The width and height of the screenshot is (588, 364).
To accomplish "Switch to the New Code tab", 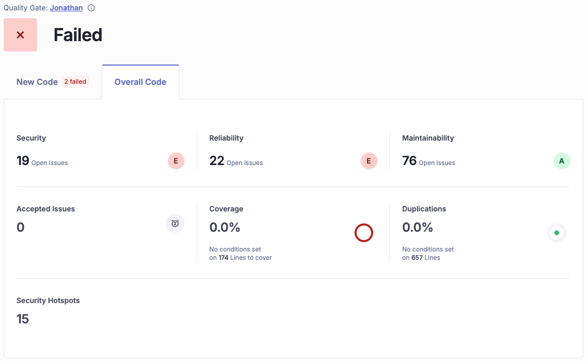I will [37, 82].
